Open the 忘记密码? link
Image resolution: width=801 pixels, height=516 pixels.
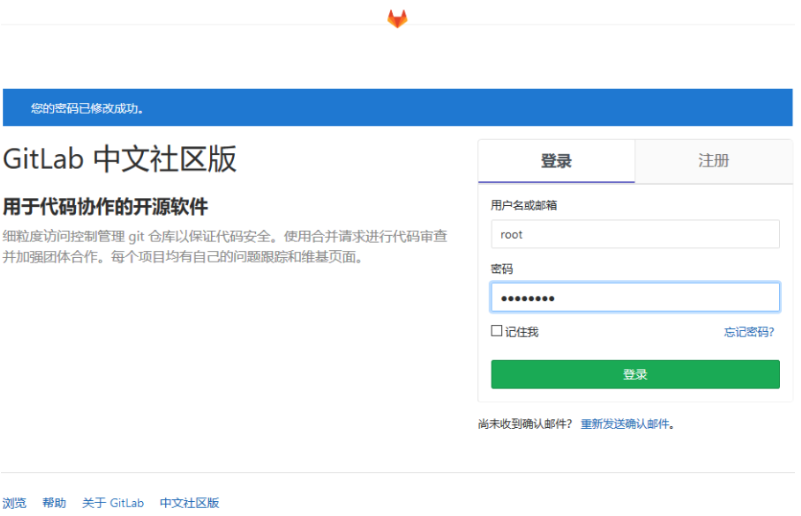tap(749, 332)
